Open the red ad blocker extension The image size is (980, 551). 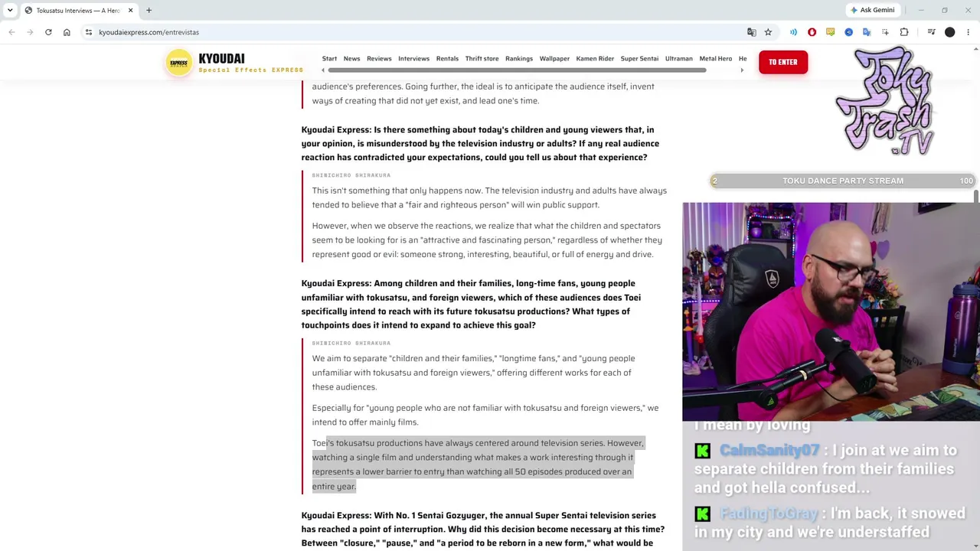click(x=812, y=32)
